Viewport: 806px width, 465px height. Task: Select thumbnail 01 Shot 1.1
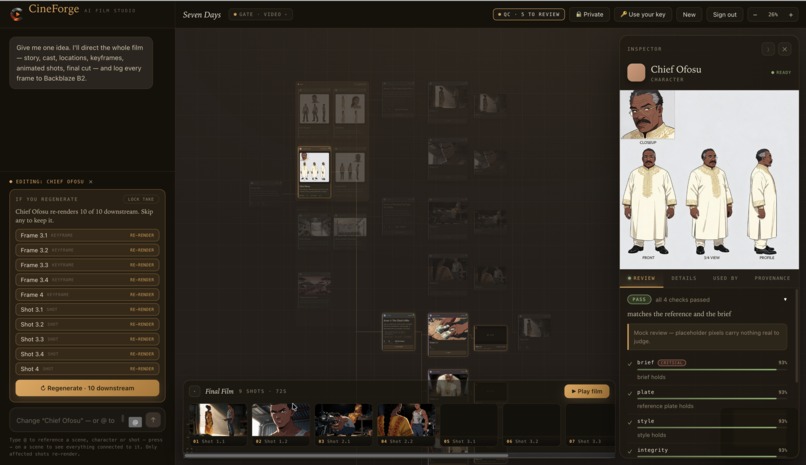click(218, 424)
